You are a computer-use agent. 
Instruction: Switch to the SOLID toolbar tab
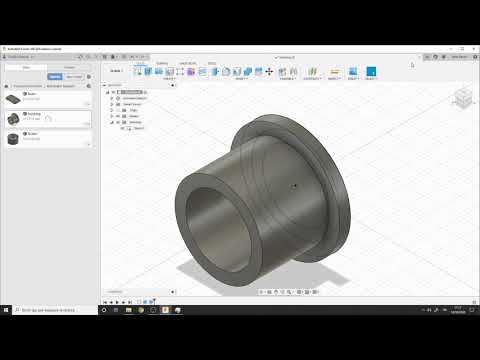pos(141,63)
